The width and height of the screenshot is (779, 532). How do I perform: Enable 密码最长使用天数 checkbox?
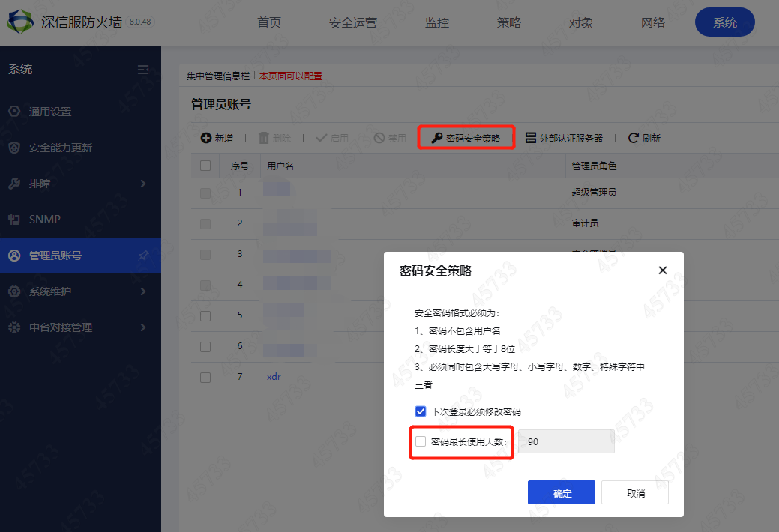click(x=420, y=441)
